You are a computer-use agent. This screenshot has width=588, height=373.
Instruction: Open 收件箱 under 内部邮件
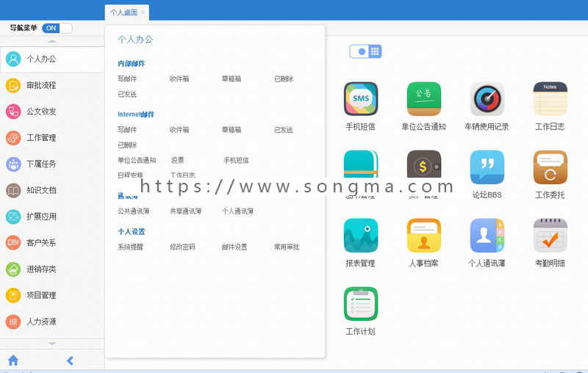(179, 79)
